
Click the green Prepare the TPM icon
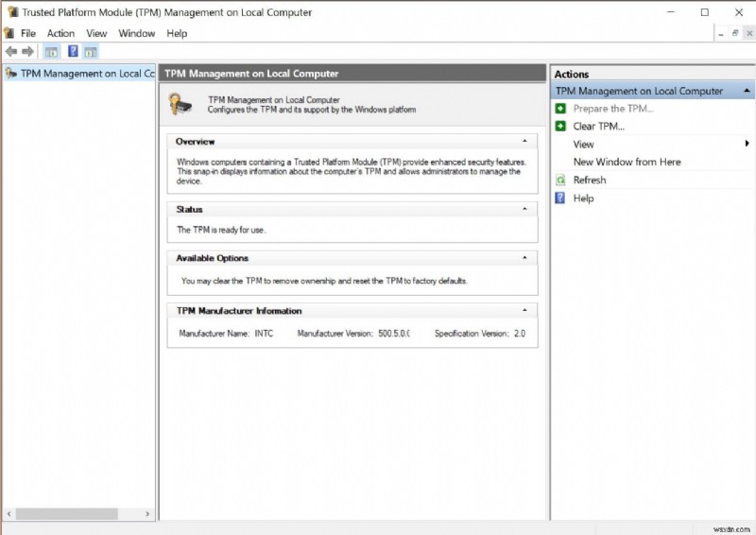click(x=560, y=109)
